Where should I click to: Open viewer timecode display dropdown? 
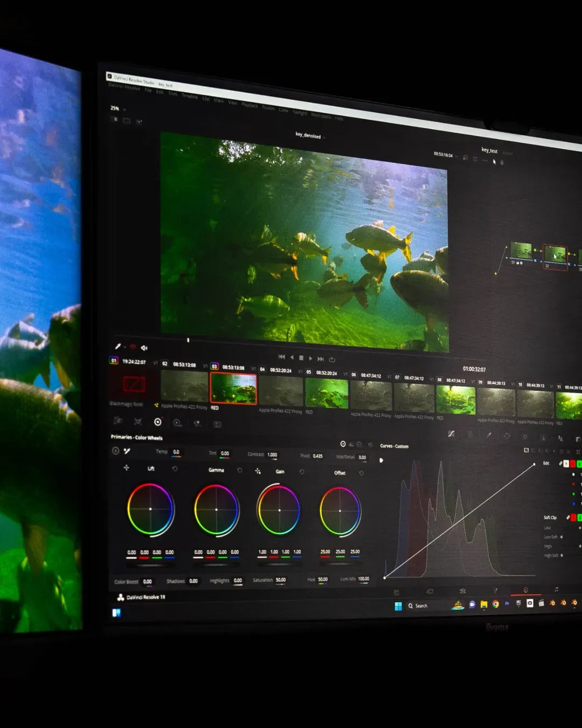456,156
